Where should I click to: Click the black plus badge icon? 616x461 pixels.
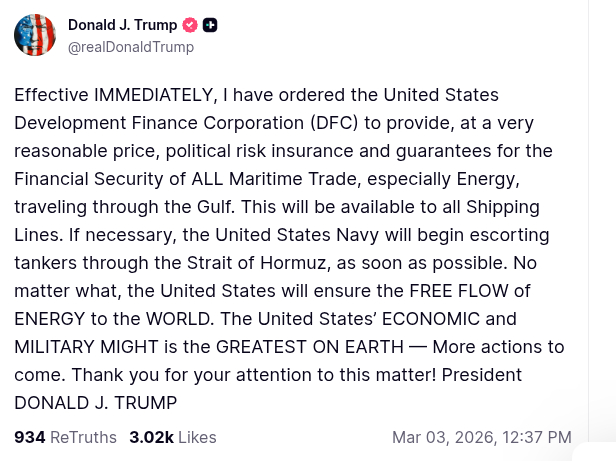click(x=210, y=25)
